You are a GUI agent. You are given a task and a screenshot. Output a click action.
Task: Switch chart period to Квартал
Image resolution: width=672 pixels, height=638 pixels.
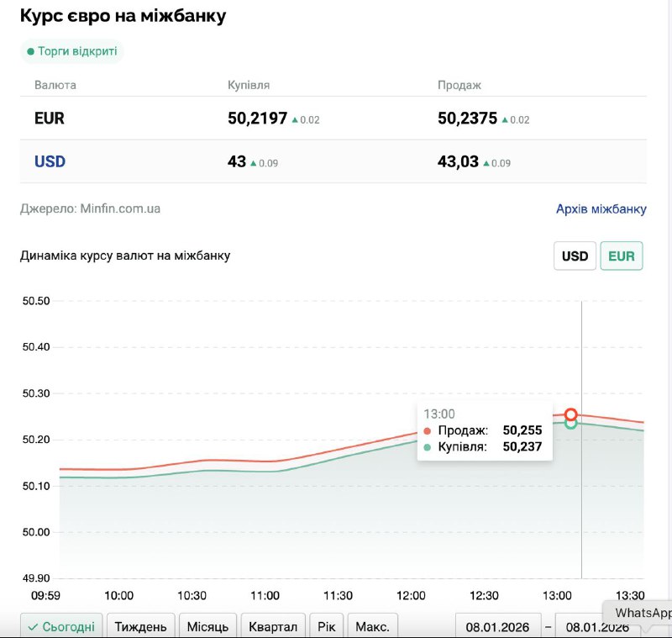[273, 626]
